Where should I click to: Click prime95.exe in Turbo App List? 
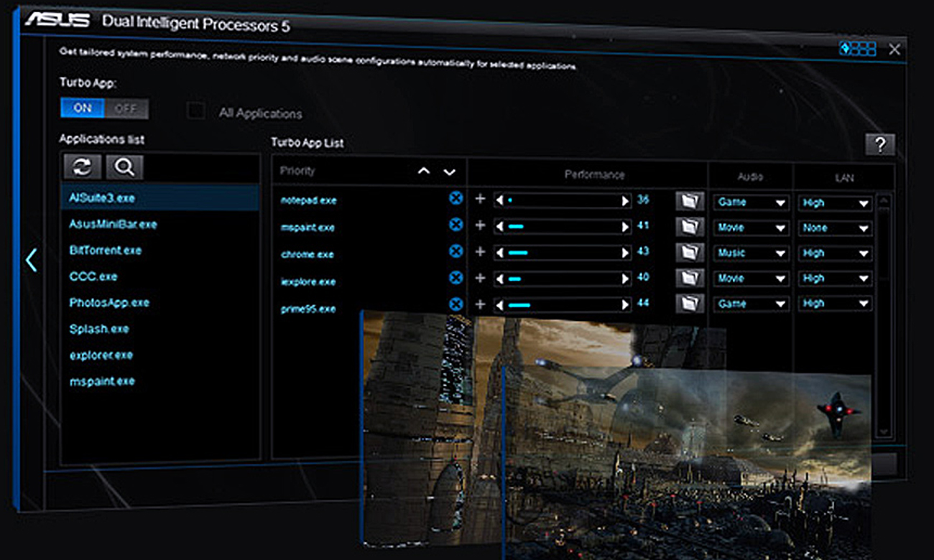(x=308, y=309)
